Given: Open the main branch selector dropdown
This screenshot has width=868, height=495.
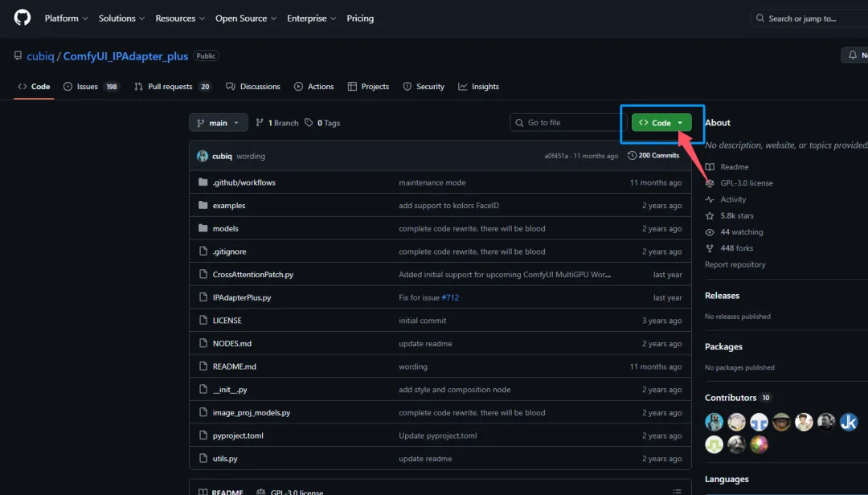Looking at the screenshot, I should point(218,122).
